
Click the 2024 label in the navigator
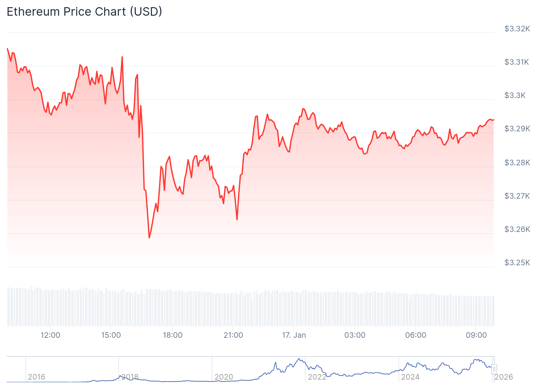click(x=410, y=377)
